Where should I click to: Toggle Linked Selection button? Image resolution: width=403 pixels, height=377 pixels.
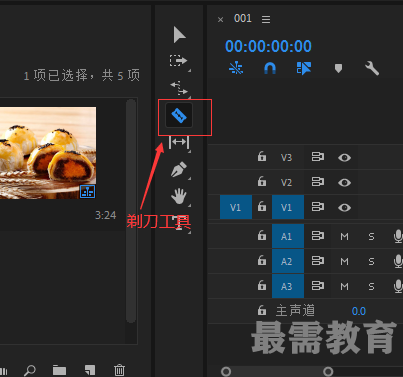tap(304, 68)
